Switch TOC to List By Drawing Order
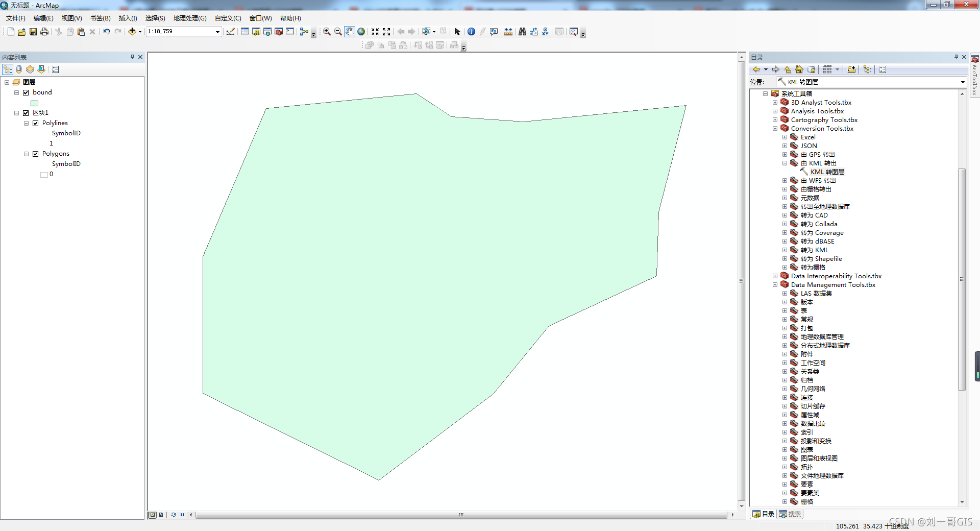980x531 pixels. (x=8, y=69)
